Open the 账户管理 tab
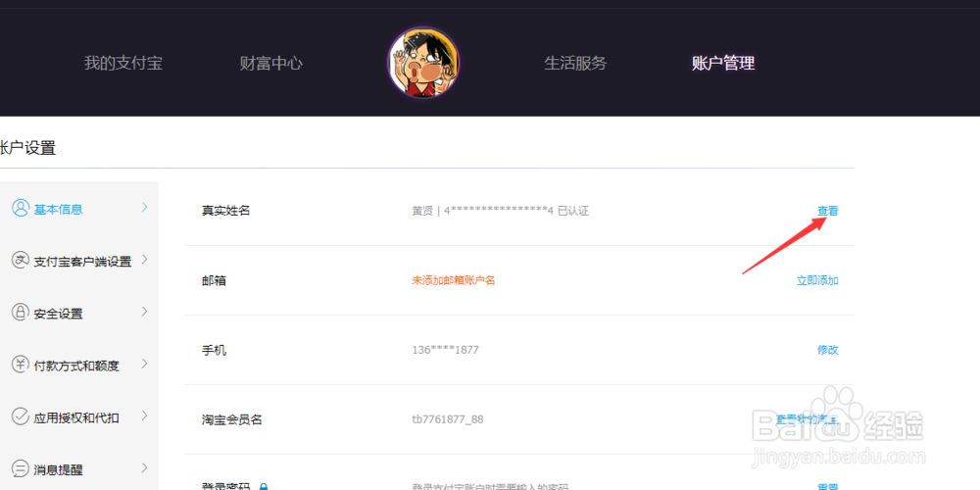This screenshot has width=980, height=490. point(724,63)
